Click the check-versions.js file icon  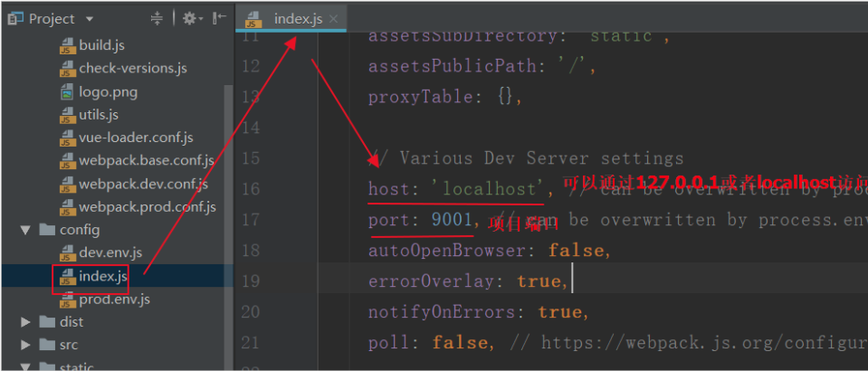(67, 69)
